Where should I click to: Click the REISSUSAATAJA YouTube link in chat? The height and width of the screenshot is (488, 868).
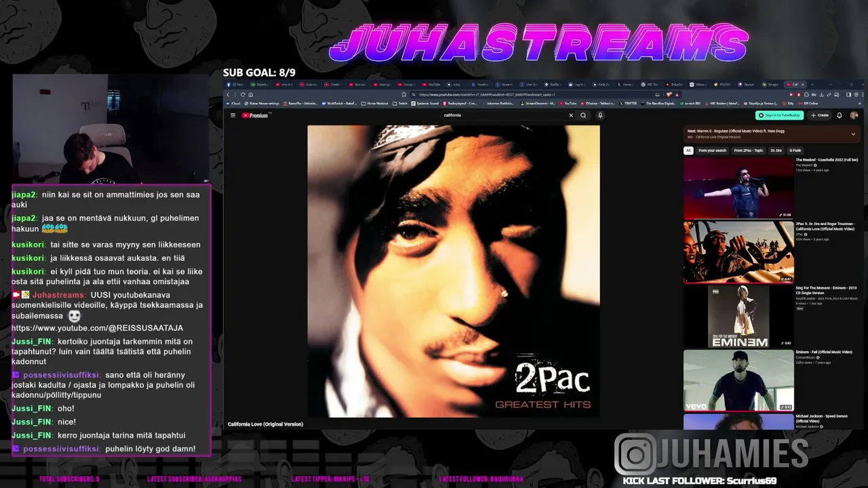97,328
